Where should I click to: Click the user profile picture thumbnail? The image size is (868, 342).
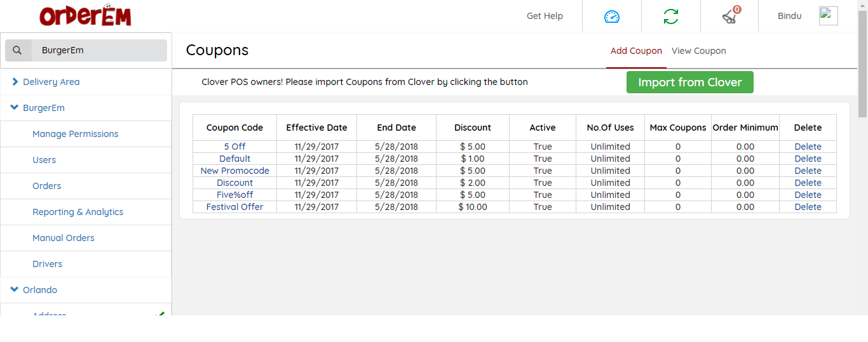[x=828, y=16]
